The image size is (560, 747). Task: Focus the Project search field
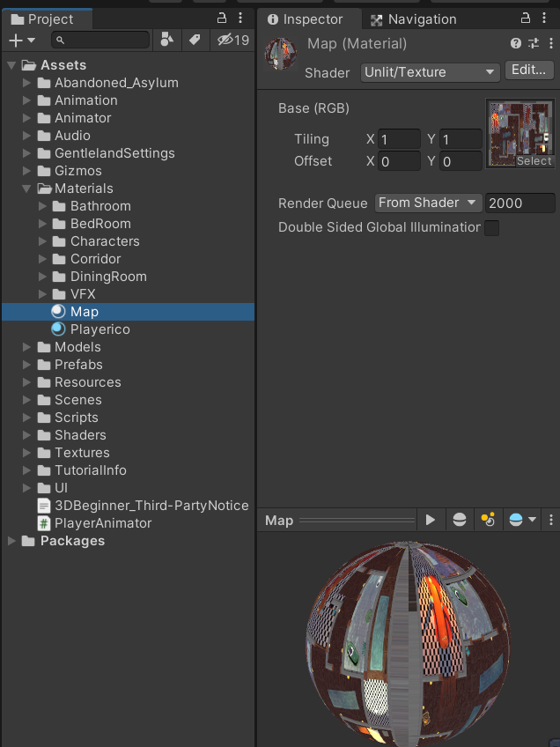tap(100, 40)
